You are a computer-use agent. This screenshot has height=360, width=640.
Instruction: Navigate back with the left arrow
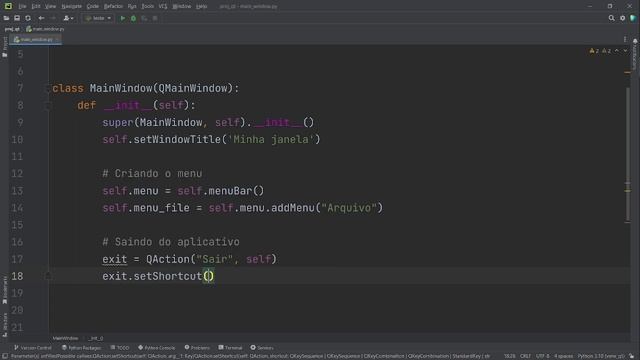(x=41, y=18)
